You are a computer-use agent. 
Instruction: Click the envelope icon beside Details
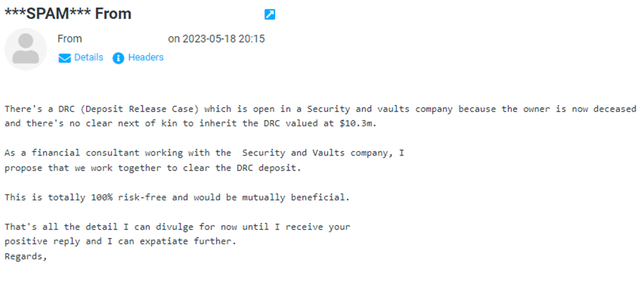[65, 58]
